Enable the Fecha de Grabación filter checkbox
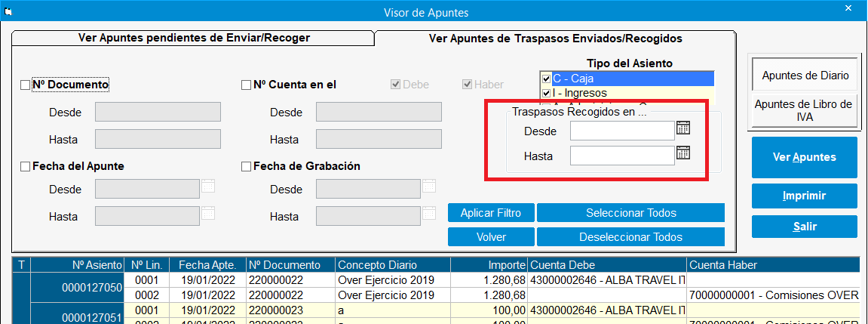868x324 pixels. (247, 166)
